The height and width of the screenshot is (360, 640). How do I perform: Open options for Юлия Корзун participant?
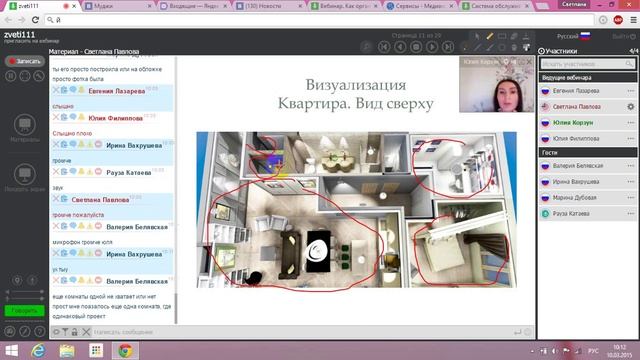point(631,122)
